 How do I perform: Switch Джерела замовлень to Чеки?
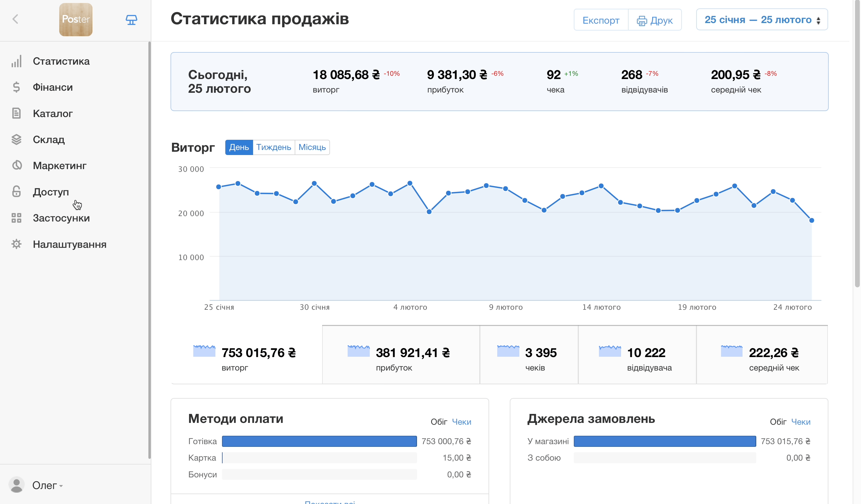[x=801, y=422]
